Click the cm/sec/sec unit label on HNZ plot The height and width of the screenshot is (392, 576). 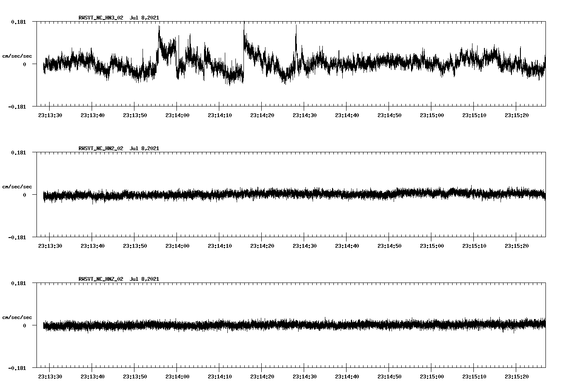[x=17, y=317]
